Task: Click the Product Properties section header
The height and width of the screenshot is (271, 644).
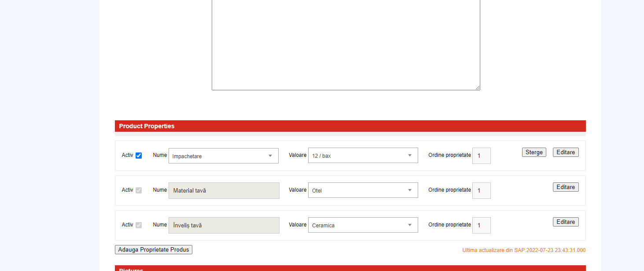Action: coord(350,126)
